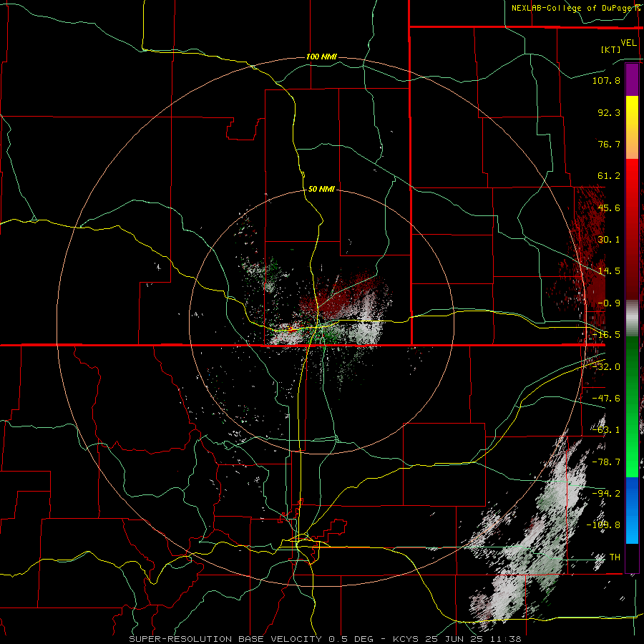Click the -78.7 legend value
Image resolution: width=644 pixels, height=644 pixels.
tap(606, 462)
